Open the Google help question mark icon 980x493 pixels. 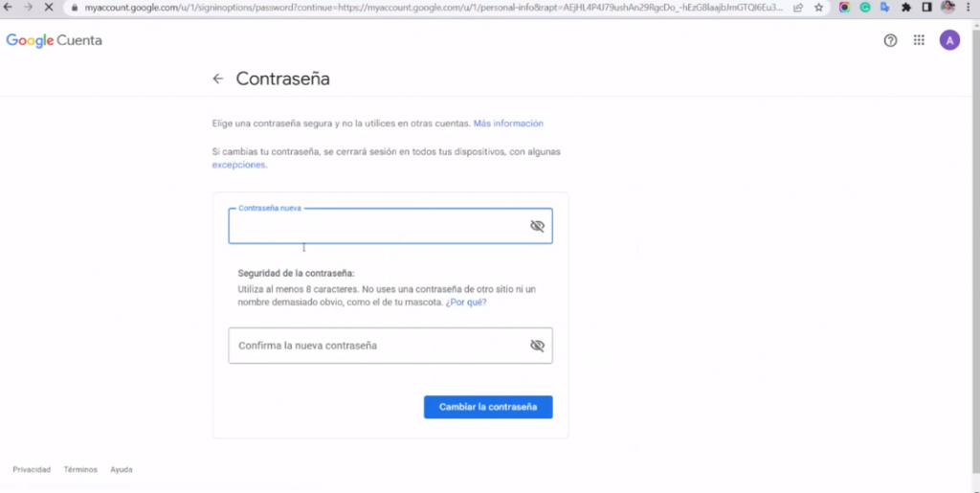coord(890,40)
